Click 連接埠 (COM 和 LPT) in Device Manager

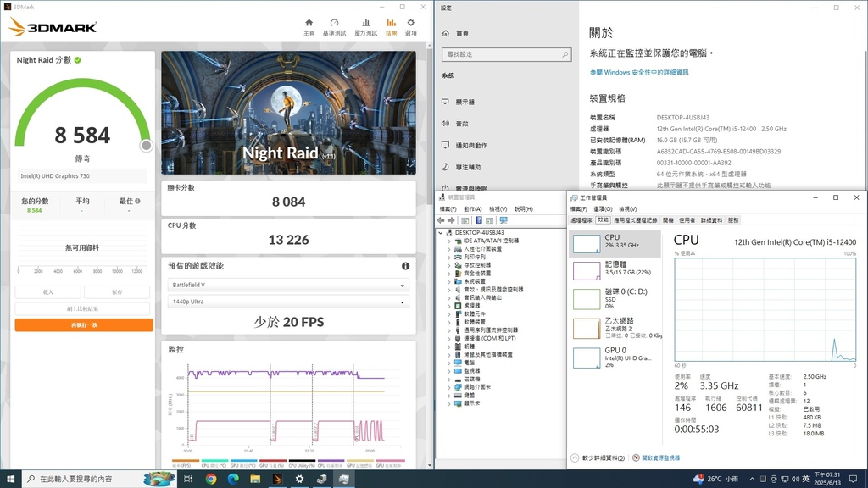(489, 338)
